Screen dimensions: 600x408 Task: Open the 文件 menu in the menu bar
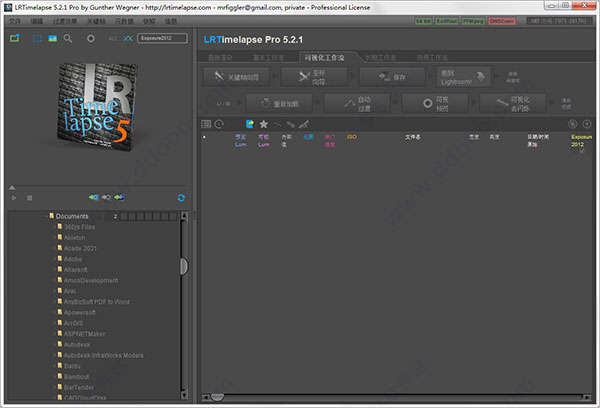[14, 20]
